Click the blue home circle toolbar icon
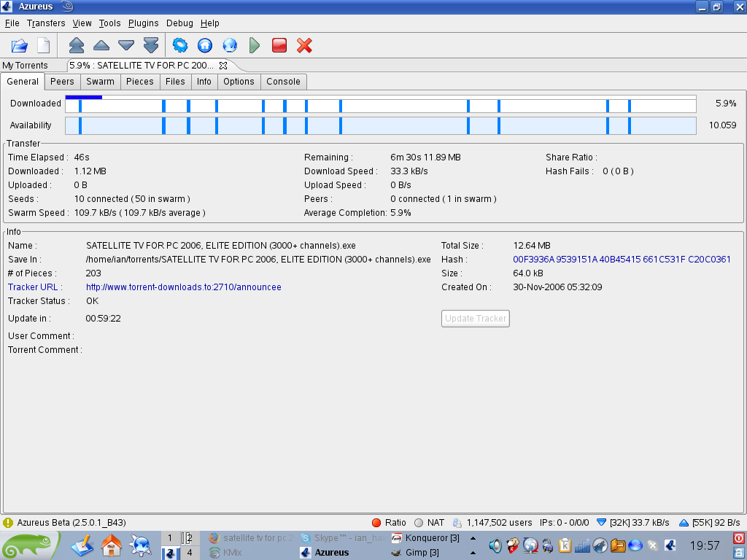 tap(205, 46)
